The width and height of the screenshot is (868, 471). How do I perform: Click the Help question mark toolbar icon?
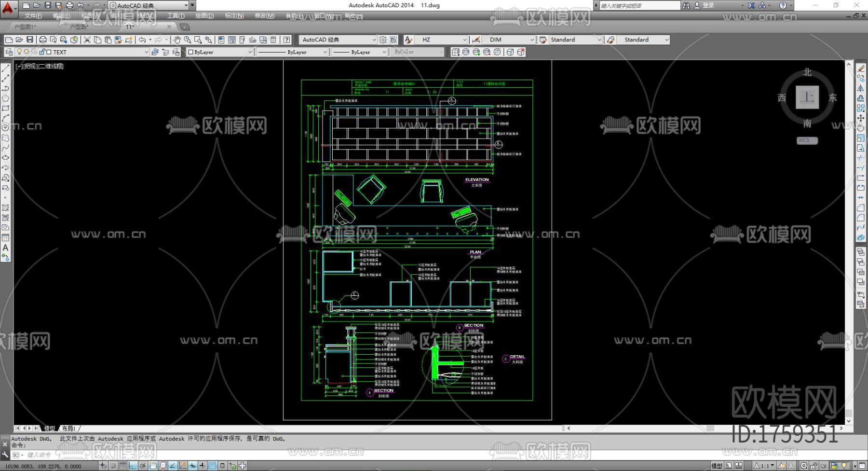287,40
